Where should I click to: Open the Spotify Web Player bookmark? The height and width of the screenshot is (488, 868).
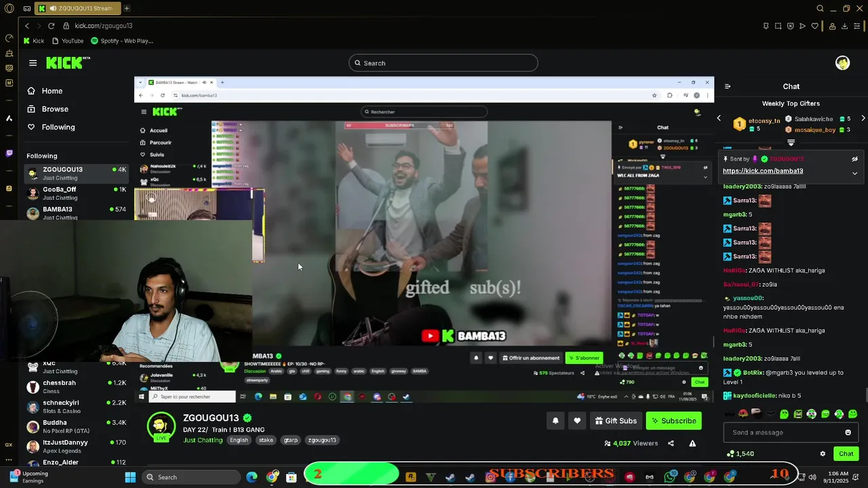coord(122,41)
